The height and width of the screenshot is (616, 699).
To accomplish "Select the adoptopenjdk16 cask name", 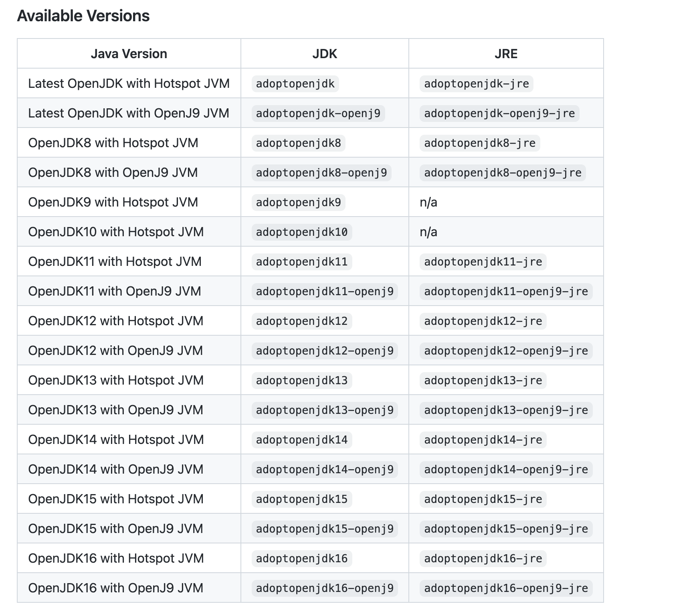I will (302, 559).
